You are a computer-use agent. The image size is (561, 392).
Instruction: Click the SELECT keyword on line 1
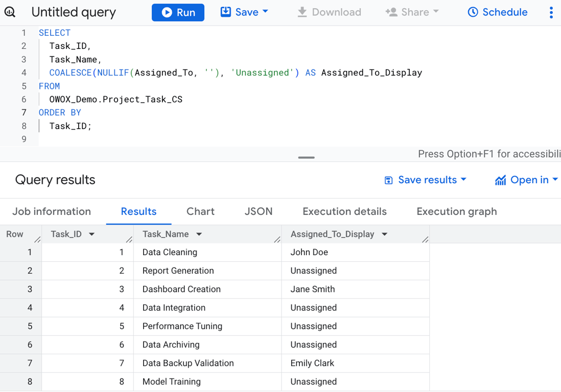tap(55, 33)
